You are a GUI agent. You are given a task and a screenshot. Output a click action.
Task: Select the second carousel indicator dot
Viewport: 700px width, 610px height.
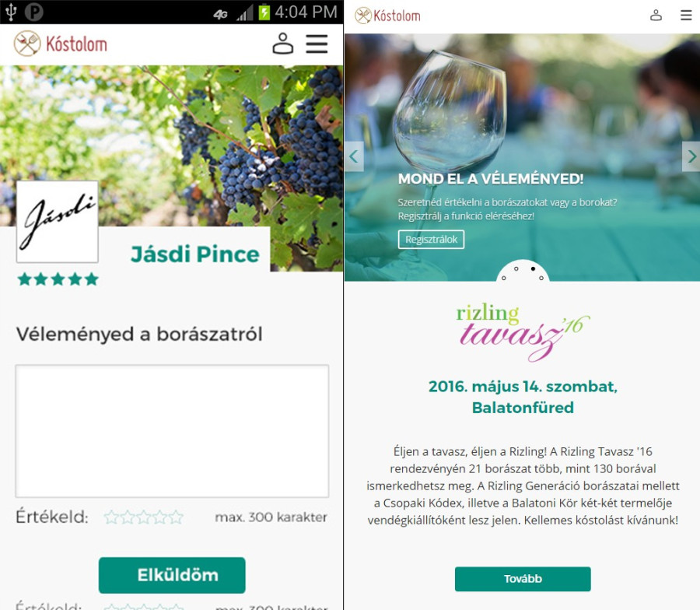pos(516,269)
